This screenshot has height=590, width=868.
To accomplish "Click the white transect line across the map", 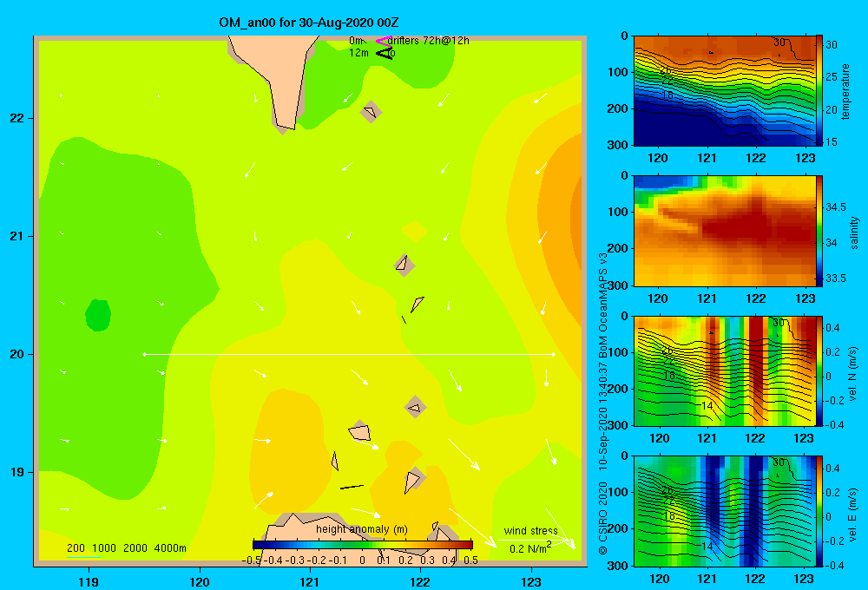I will (x=349, y=354).
